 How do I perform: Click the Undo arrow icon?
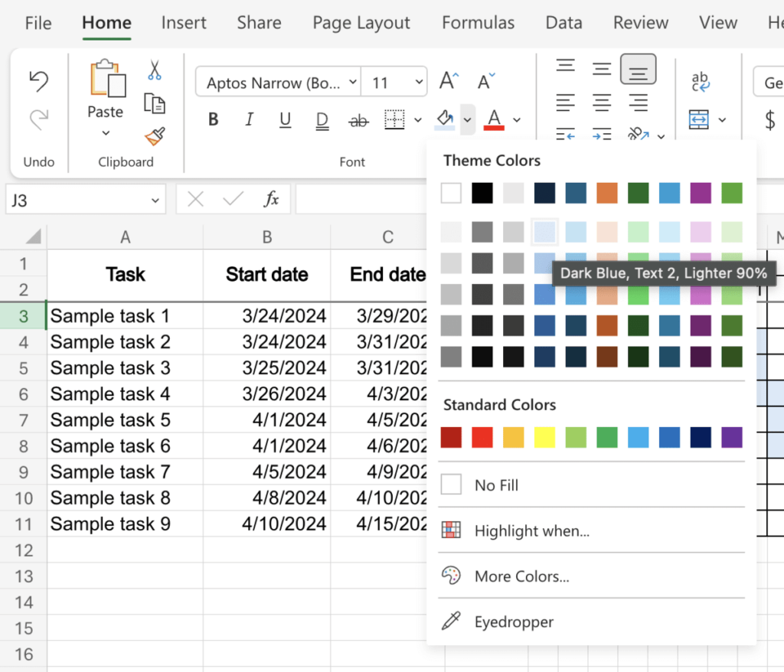click(38, 80)
